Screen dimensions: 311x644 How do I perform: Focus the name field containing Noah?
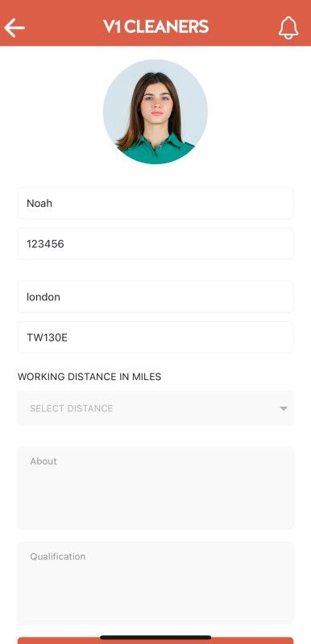pyautogui.click(x=155, y=204)
